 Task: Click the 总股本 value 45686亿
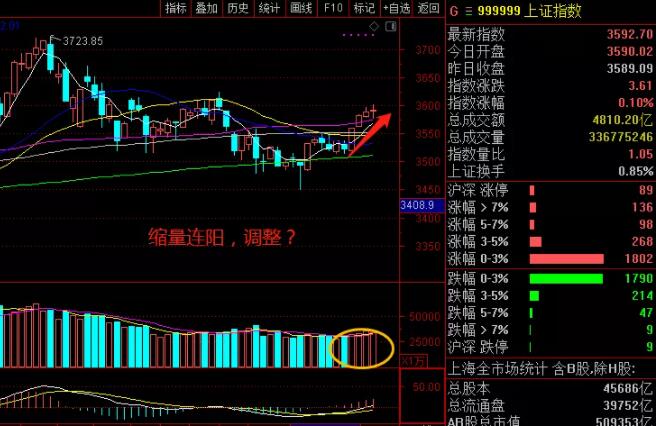628,389
